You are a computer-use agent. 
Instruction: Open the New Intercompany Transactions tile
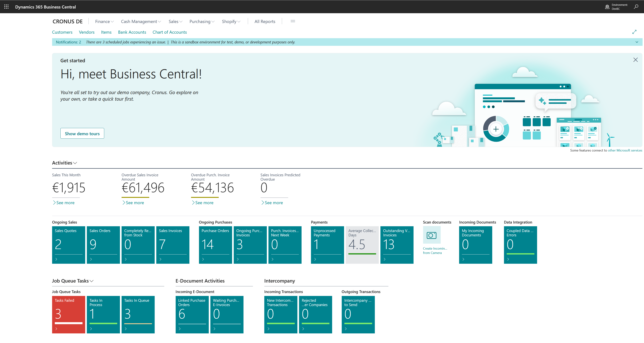(x=281, y=314)
